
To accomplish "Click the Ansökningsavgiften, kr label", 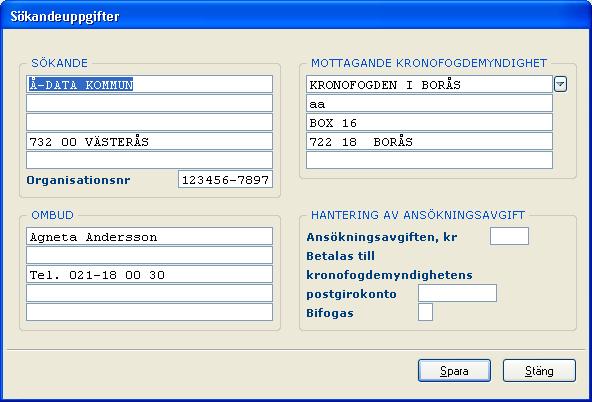I will [382, 237].
